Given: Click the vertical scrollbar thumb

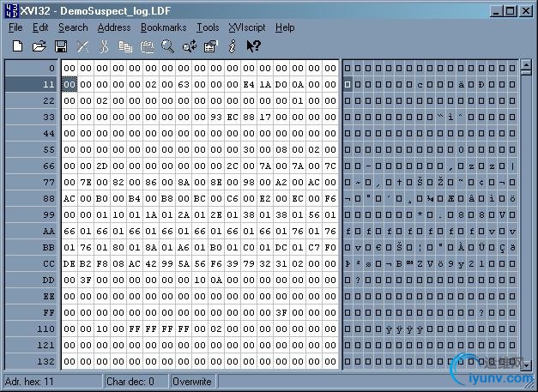Looking at the screenshot, I should [x=526, y=72].
